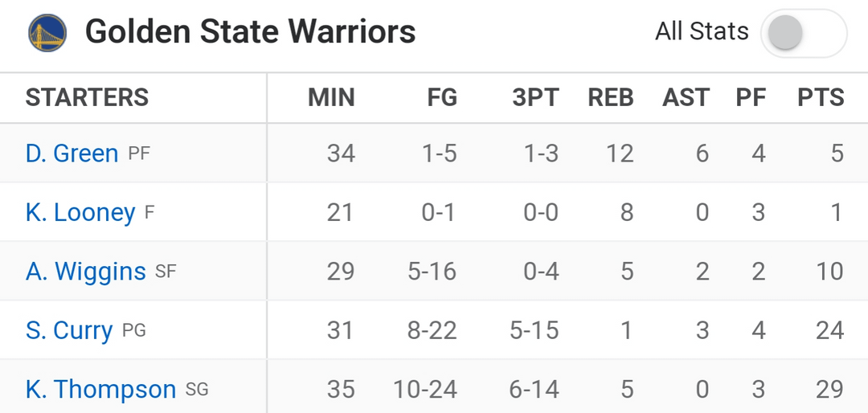The width and height of the screenshot is (868, 413).
Task: Click the 3PT column header
Action: (535, 98)
